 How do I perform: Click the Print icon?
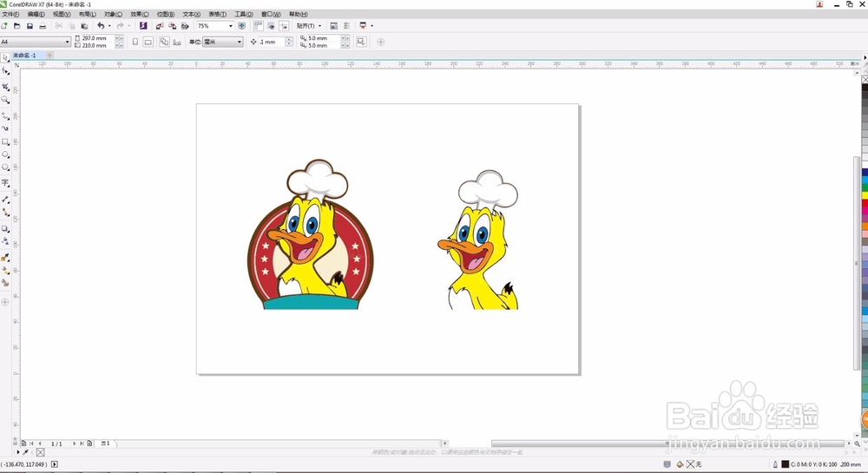coord(43,25)
